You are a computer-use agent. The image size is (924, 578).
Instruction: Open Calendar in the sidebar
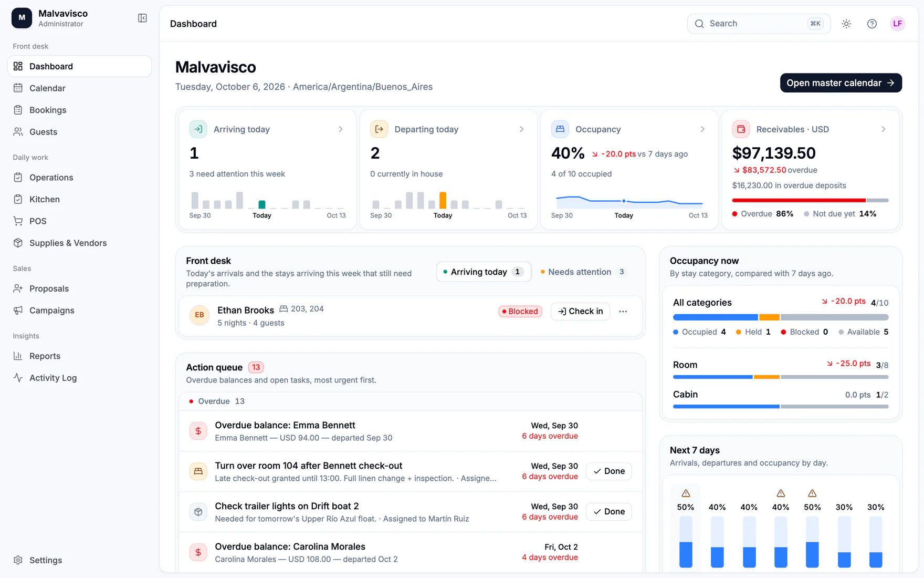pyautogui.click(x=79, y=88)
